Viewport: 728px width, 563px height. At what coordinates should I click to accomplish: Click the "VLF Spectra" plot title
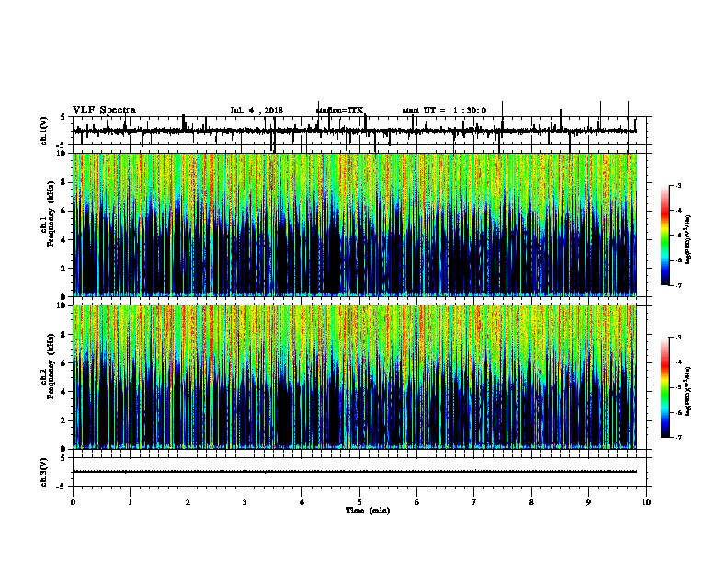click(104, 110)
